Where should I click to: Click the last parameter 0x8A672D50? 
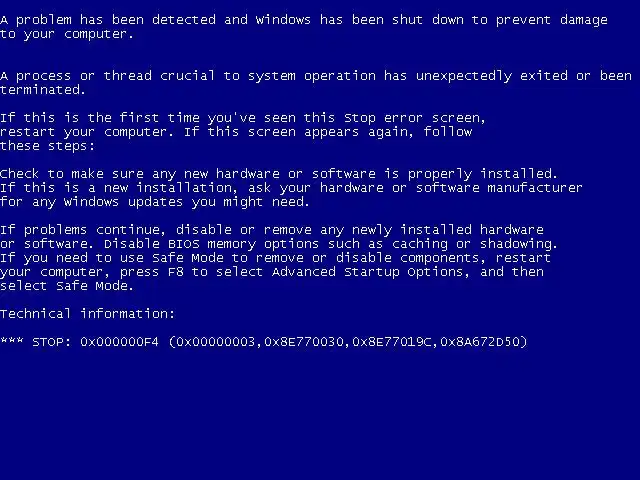tap(480, 341)
